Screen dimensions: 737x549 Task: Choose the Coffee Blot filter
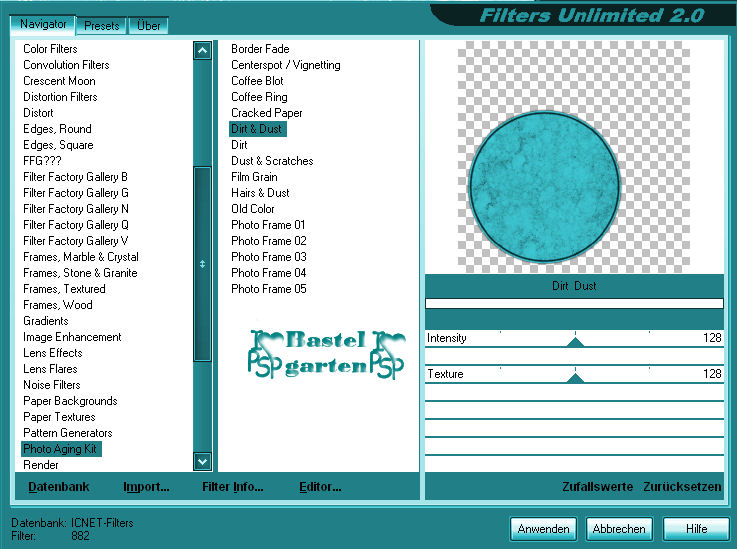(x=257, y=81)
